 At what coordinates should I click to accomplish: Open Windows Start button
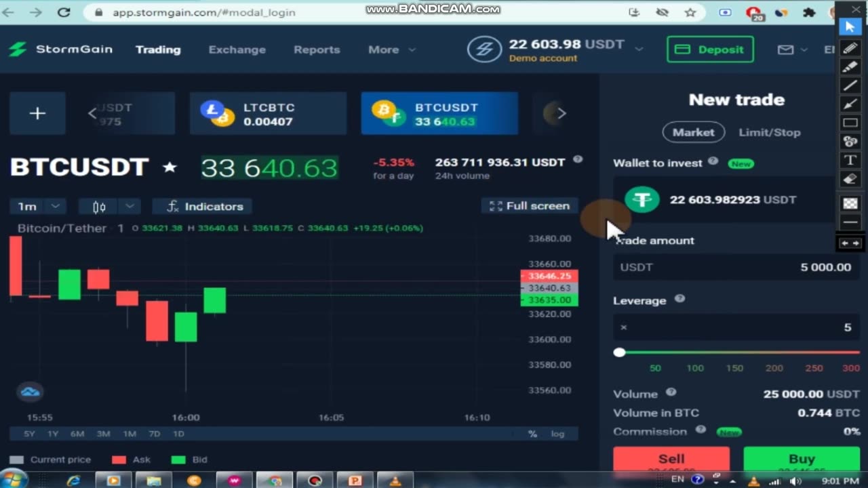click(x=14, y=480)
